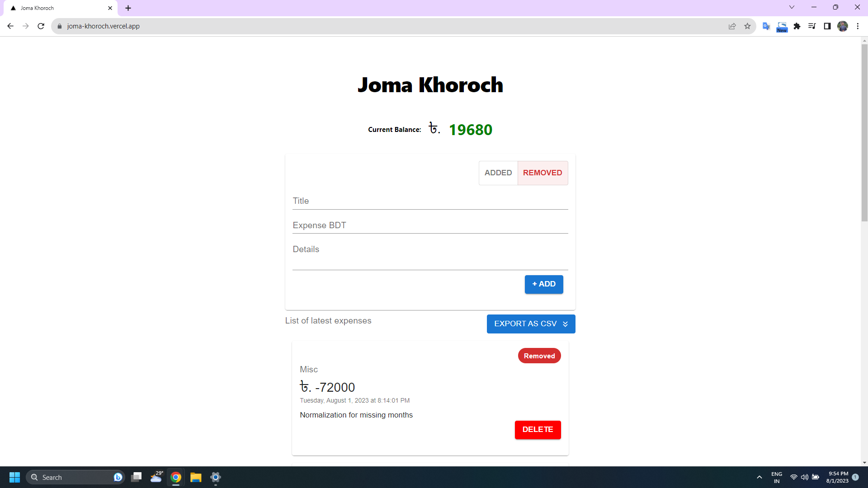Screen dimensions: 868x488
Task: Open the browser side panel icon
Action: (x=827, y=26)
